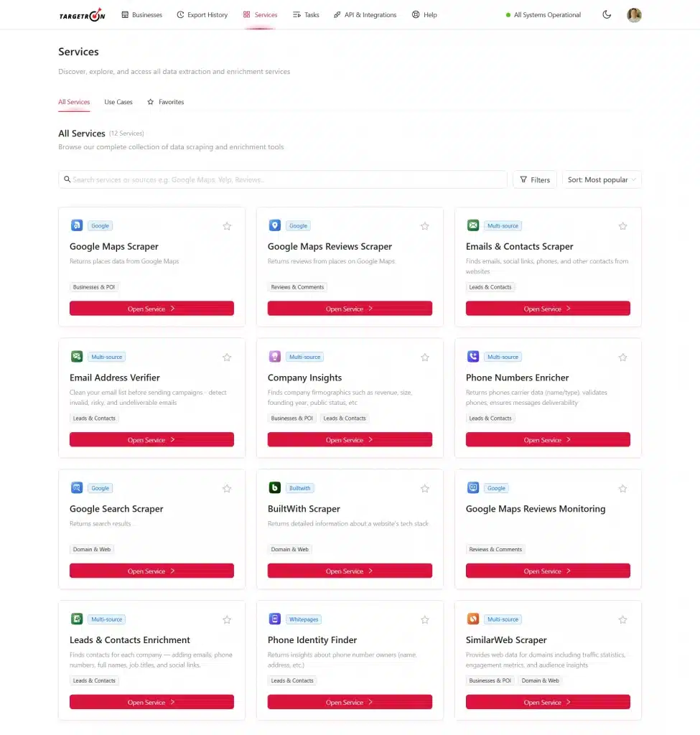This screenshot has width=700, height=735.
Task: Star the Google Maps Reviews Monitoring card
Action: tap(622, 488)
